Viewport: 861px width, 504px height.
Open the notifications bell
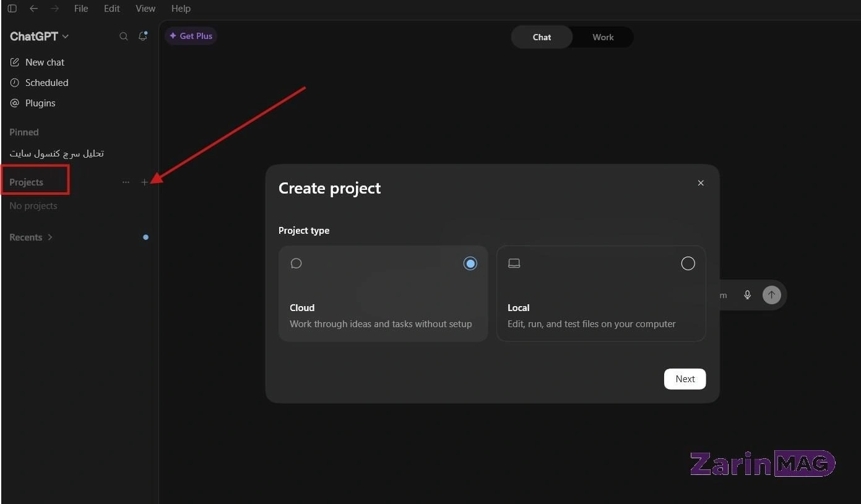(x=143, y=36)
